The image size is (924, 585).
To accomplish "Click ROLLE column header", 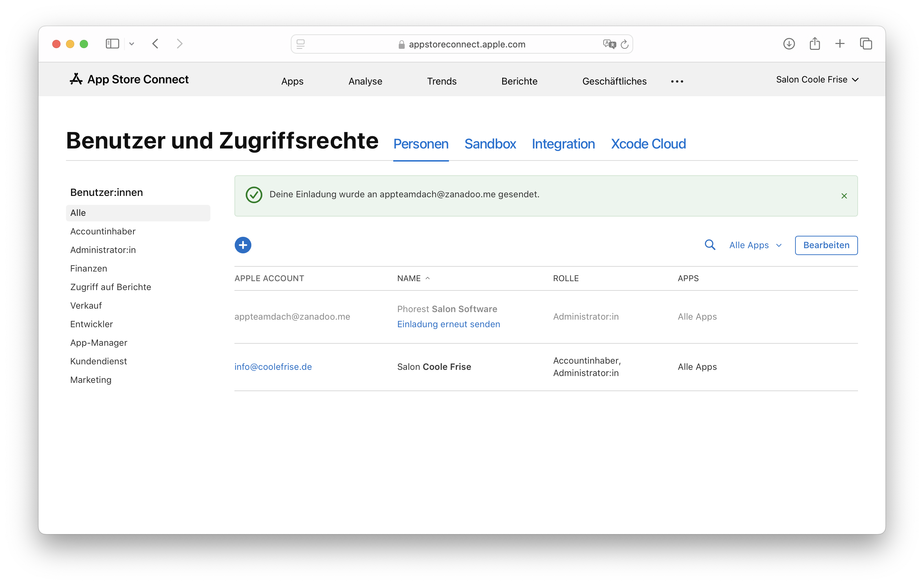I will pos(565,278).
